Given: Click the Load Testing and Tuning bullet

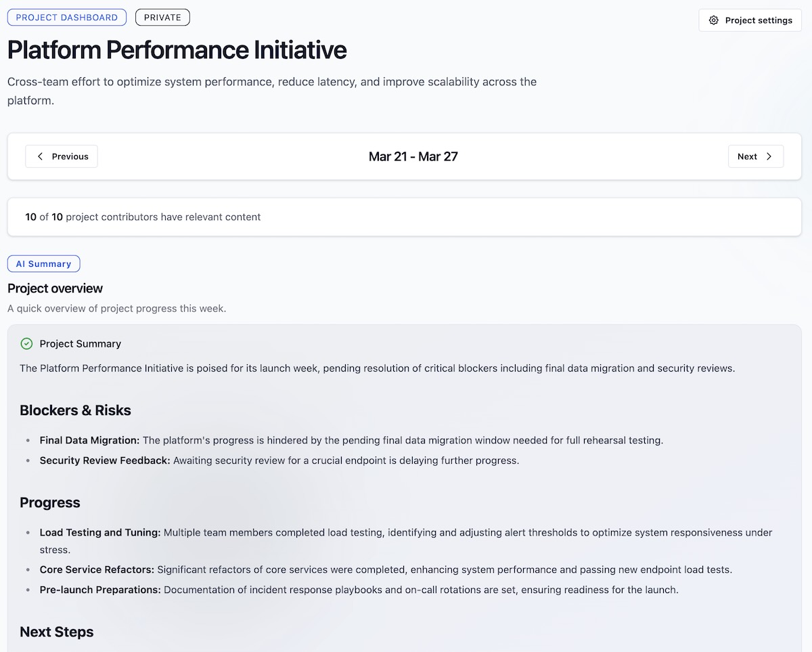Looking at the screenshot, I should tap(406, 541).
